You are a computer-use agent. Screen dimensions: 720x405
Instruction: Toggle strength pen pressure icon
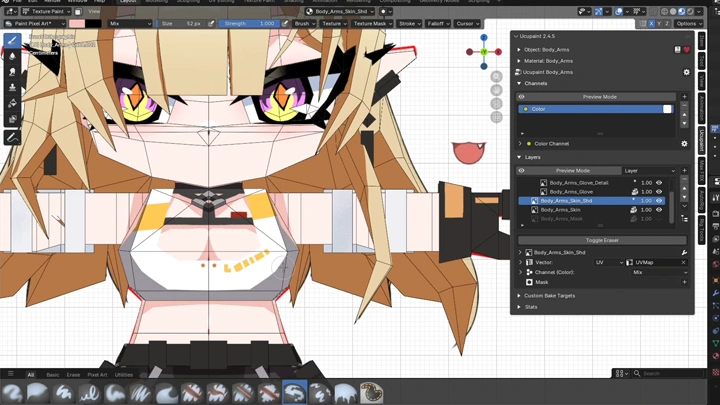pyautogui.click(x=285, y=23)
